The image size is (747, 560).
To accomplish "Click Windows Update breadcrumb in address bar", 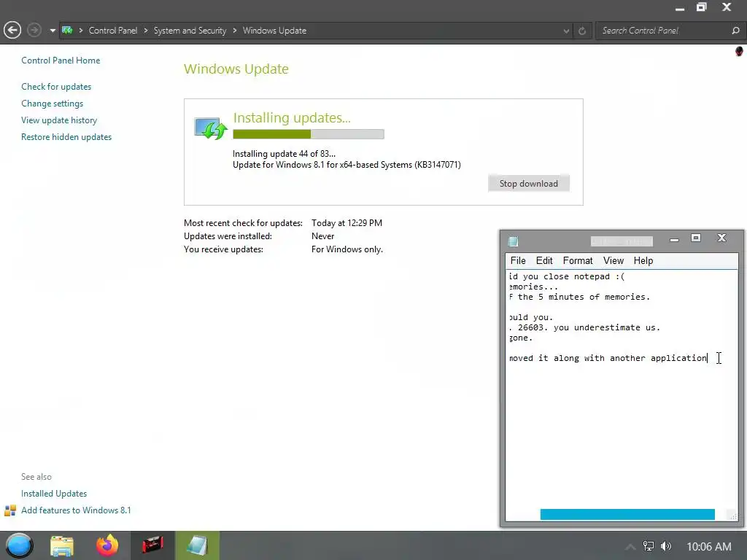I will click(x=274, y=31).
